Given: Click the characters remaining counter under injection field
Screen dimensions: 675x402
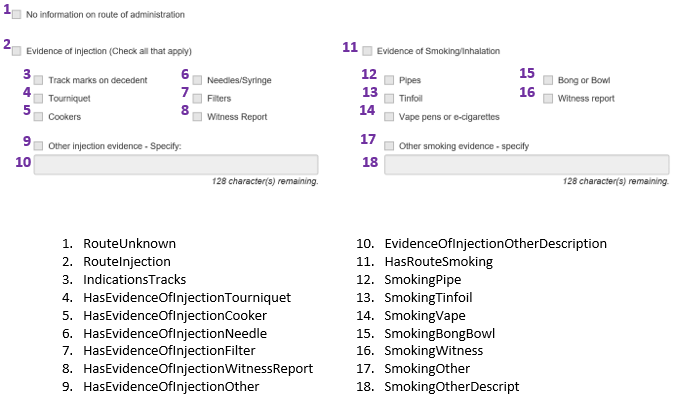Looking at the screenshot, I should point(265,182).
